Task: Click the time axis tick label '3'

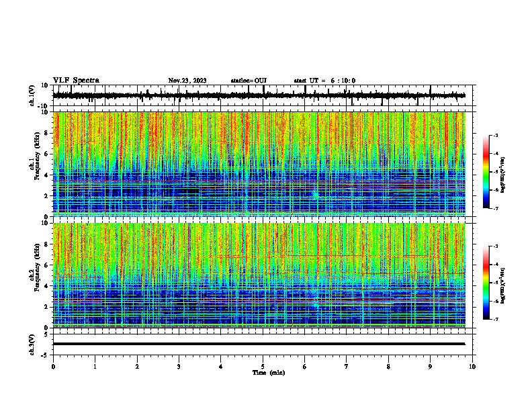Action: point(179,367)
